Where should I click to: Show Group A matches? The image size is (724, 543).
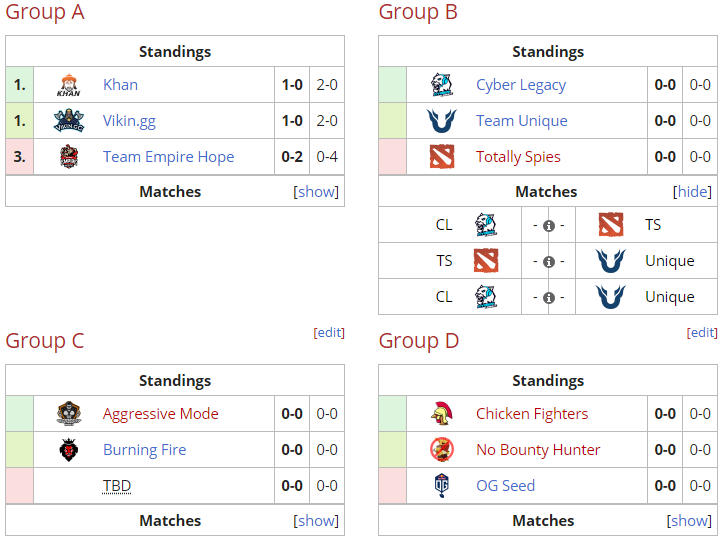(x=317, y=192)
